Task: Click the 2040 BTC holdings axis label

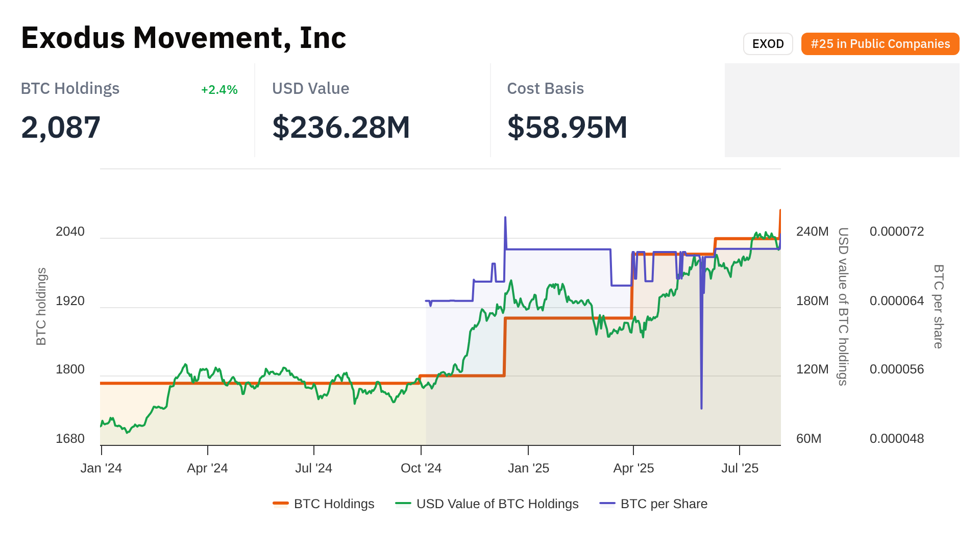Action: pos(70,232)
